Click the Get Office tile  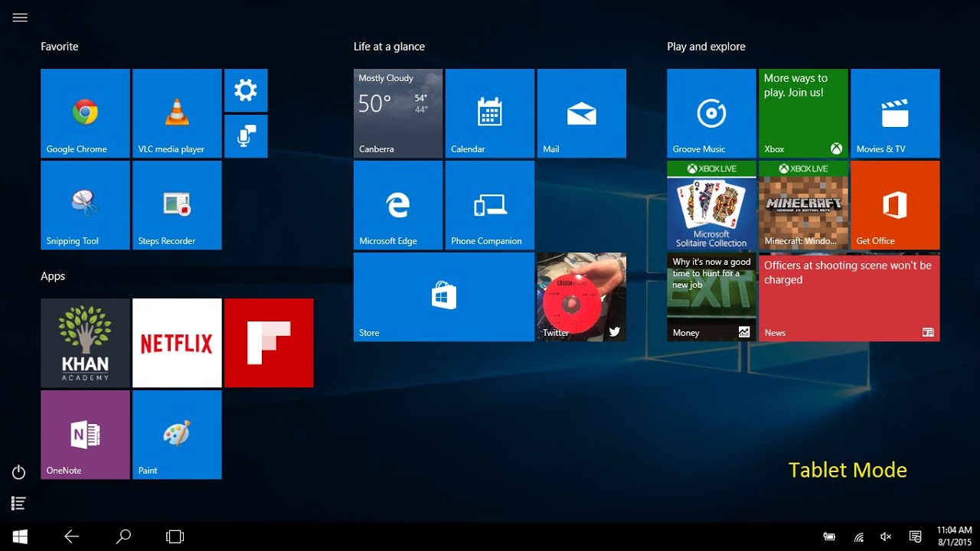click(895, 205)
